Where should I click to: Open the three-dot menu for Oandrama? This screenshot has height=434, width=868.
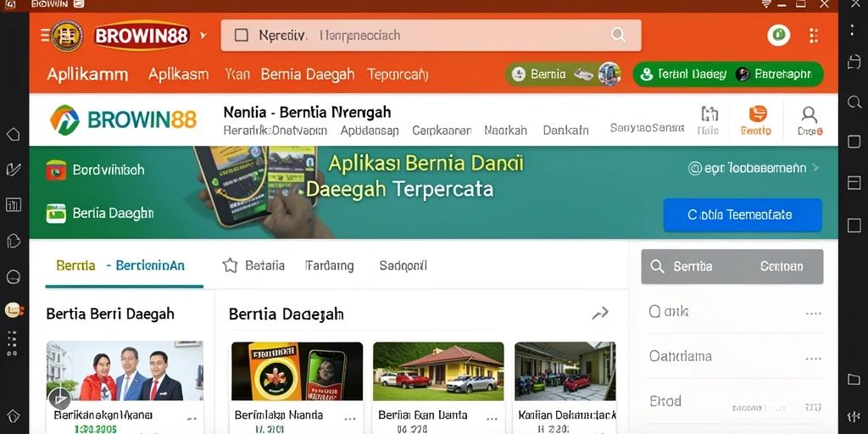[x=813, y=359]
